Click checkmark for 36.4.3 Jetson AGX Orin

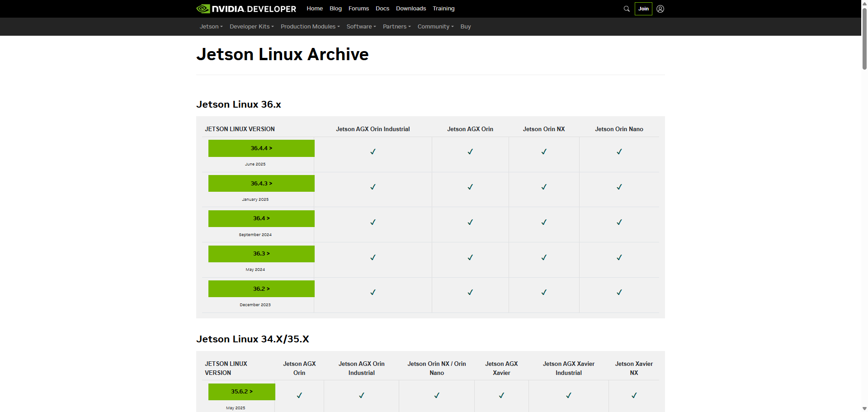coord(470,187)
